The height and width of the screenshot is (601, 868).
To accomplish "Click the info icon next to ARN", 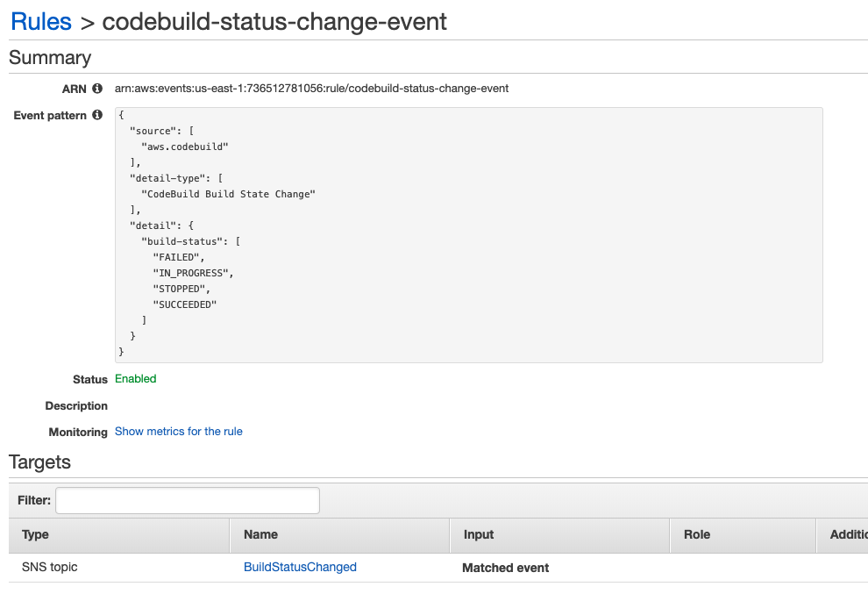I will pos(97,89).
